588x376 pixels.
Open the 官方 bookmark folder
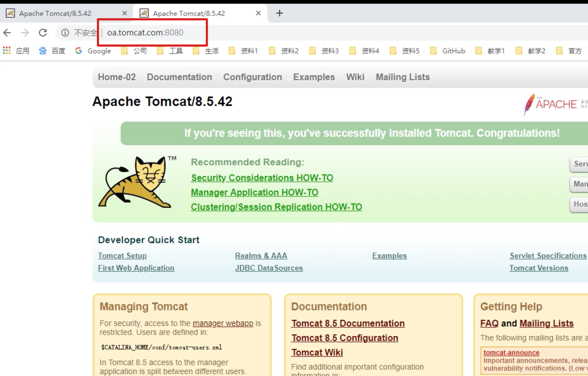point(569,51)
